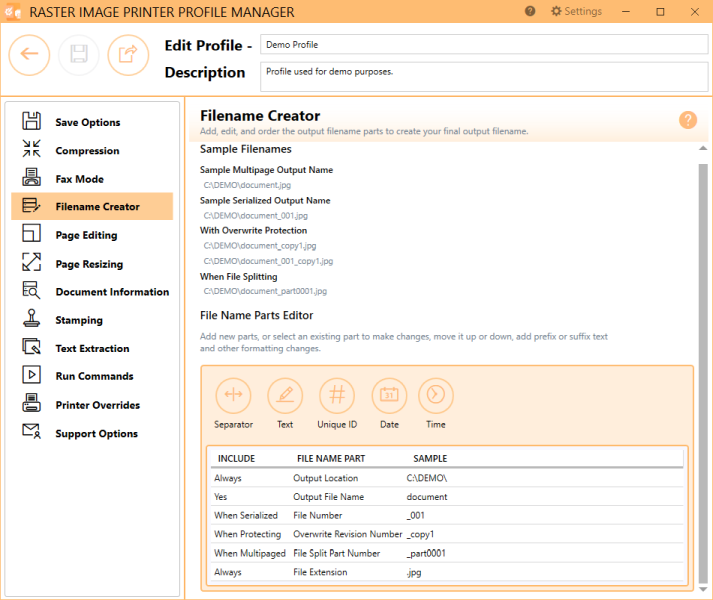This screenshot has width=713, height=600.
Task: Click sample path C:\DEMO\document_001.jpg
Action: (256, 216)
